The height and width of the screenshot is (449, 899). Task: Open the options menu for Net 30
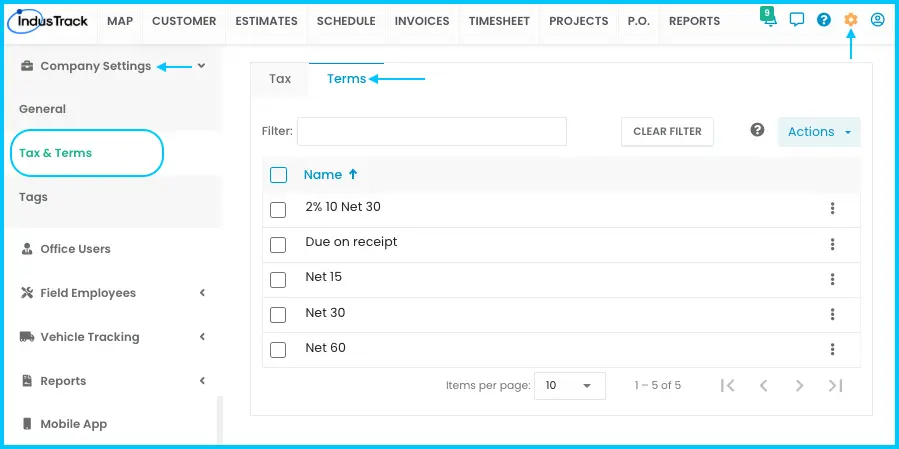[832, 314]
